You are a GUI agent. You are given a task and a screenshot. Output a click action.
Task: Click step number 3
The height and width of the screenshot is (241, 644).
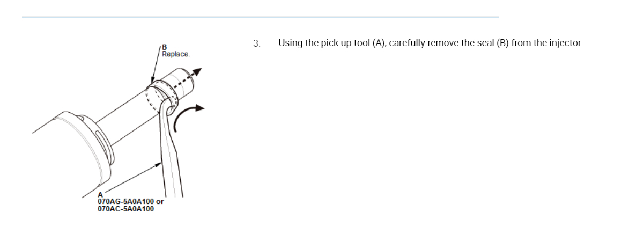pos(256,43)
